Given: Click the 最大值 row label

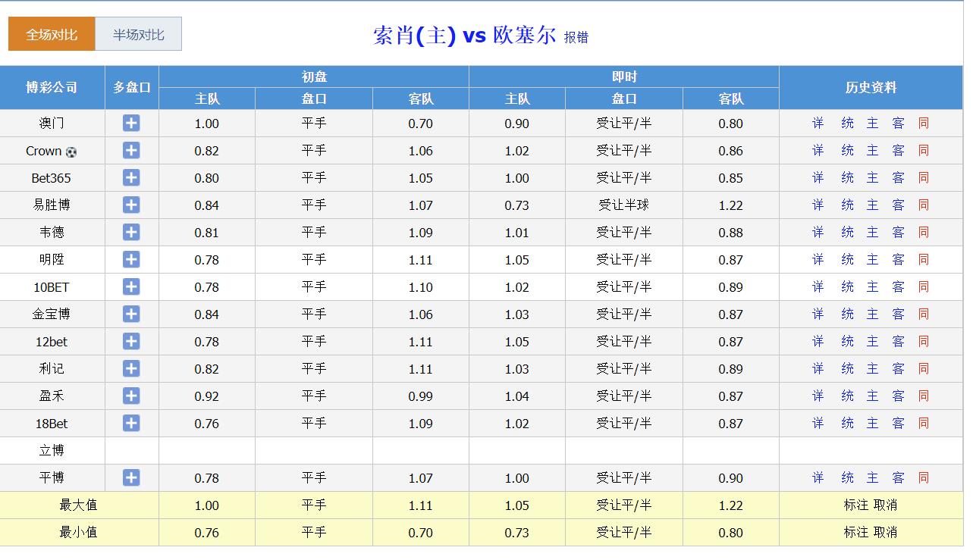Looking at the screenshot, I should [79, 505].
